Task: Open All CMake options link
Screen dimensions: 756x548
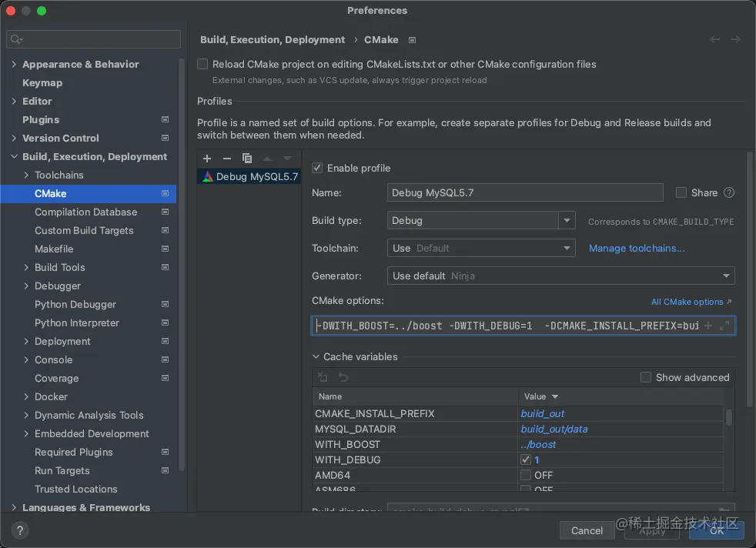Action: [x=691, y=302]
